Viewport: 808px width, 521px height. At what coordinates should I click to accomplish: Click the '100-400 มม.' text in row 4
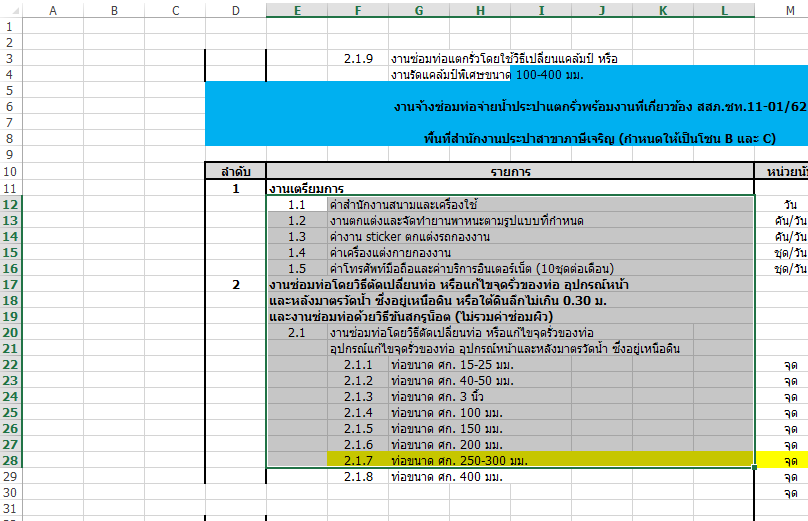pyautogui.click(x=549, y=75)
